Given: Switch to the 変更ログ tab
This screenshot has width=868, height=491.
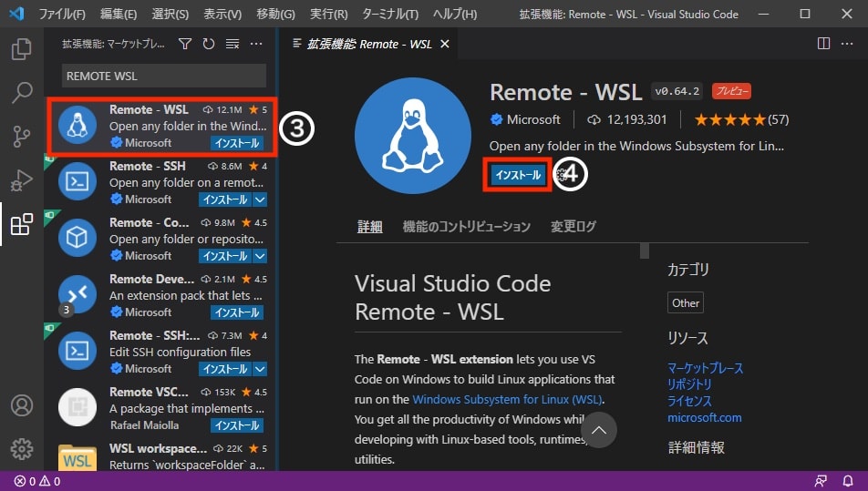Looking at the screenshot, I should tap(573, 226).
